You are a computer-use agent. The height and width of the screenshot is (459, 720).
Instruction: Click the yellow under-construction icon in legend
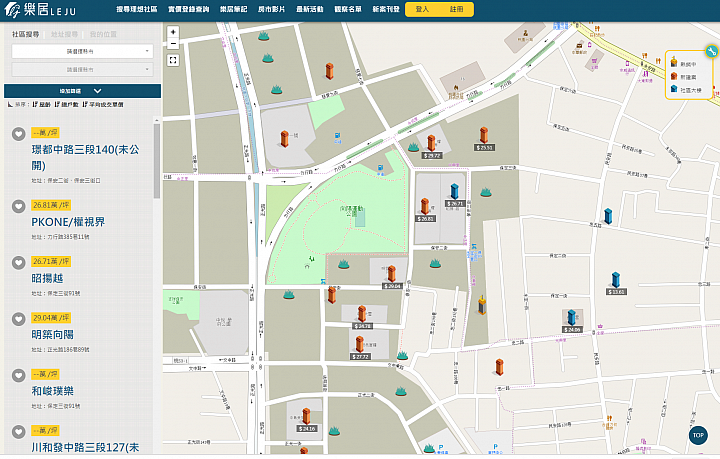tap(674, 62)
